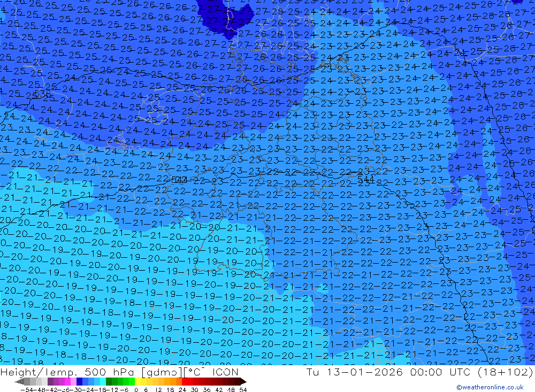
Task: Select the bright magenta swatch near -36
Action: tap(67, 381)
